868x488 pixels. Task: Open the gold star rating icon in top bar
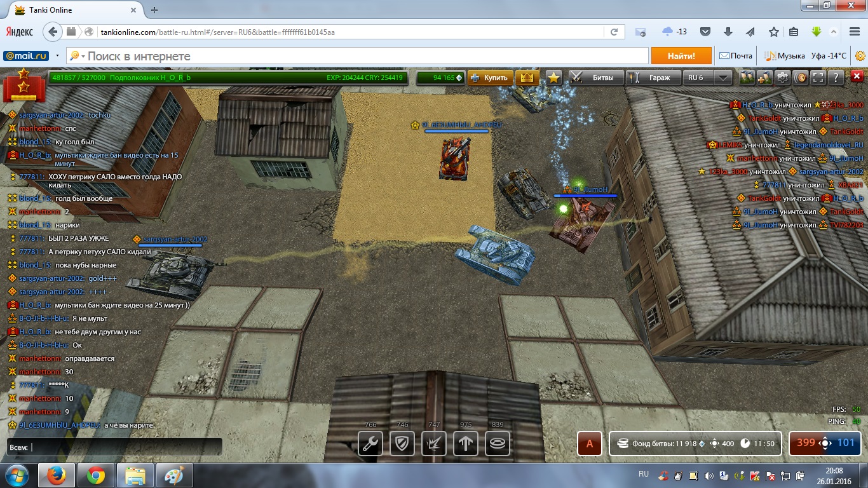tap(554, 78)
